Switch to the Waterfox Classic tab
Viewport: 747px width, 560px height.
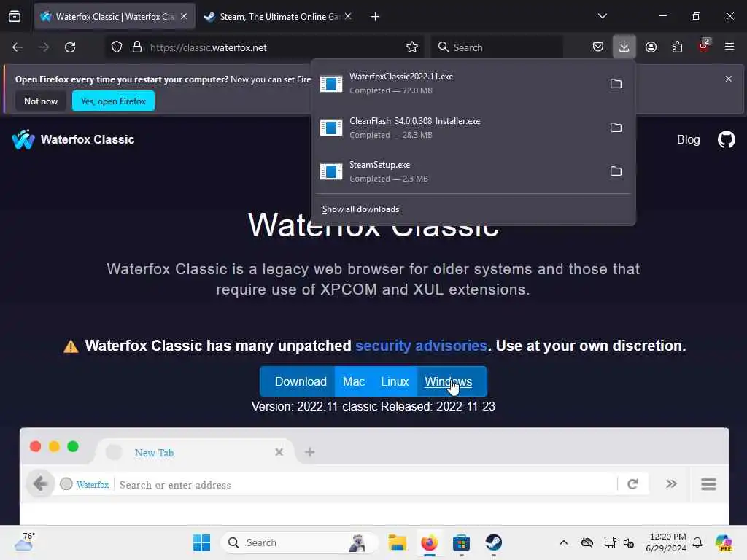115,17
